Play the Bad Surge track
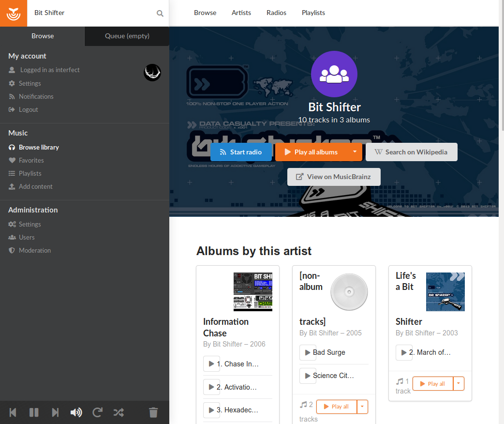This screenshot has height=424, width=504. [x=308, y=352]
